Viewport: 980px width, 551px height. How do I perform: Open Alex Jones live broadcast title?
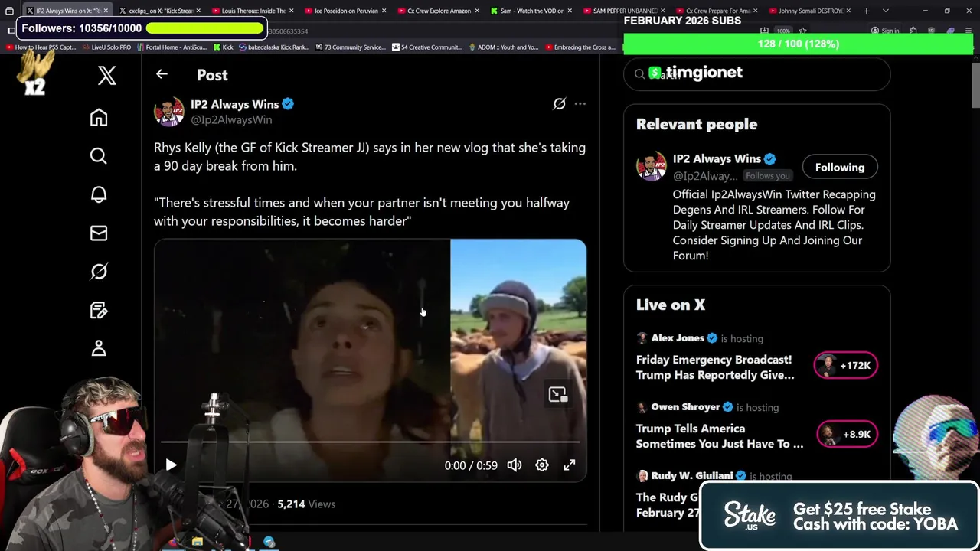click(715, 367)
